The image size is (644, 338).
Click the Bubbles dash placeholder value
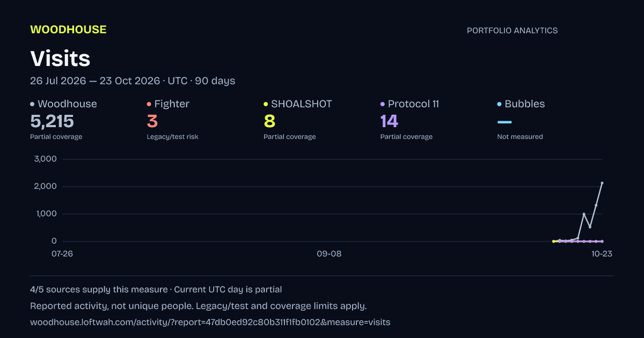pos(504,122)
